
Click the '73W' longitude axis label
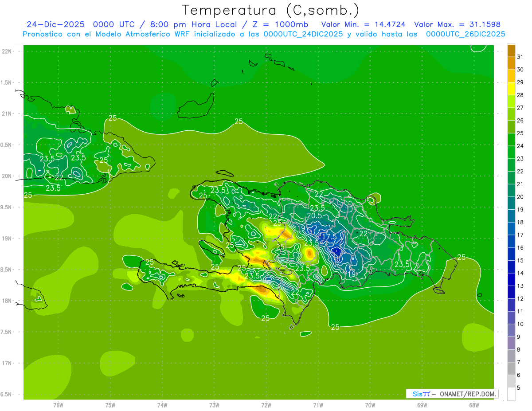pos(214,405)
